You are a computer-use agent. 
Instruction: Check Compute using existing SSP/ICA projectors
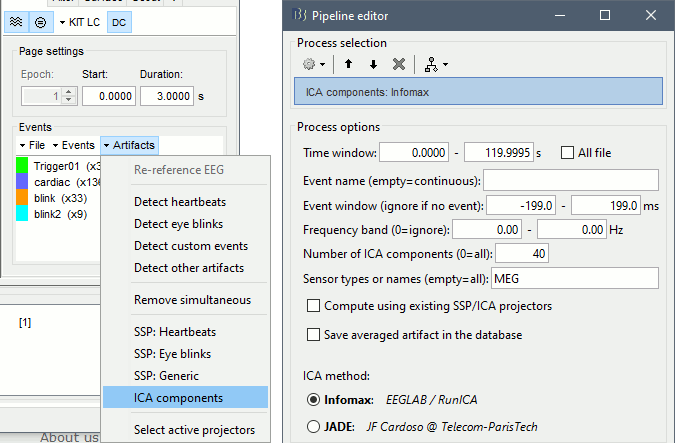click(315, 306)
